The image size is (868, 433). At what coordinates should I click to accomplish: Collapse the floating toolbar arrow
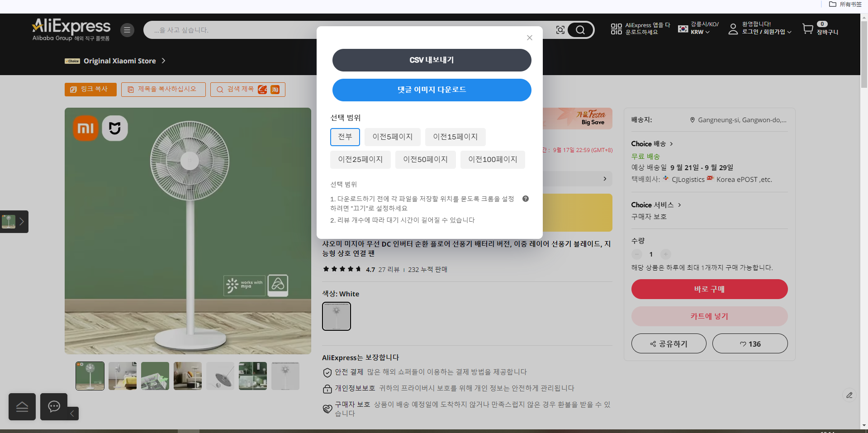click(72, 414)
